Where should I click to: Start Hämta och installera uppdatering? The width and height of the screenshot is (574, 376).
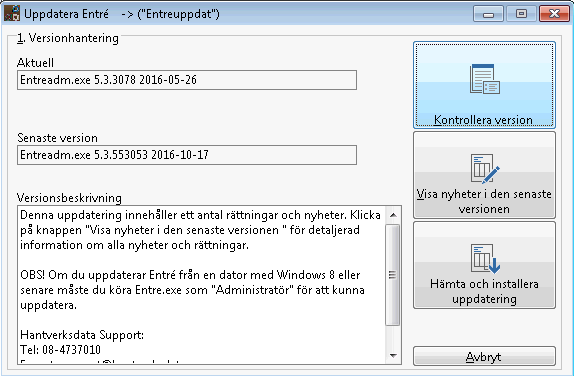484,265
